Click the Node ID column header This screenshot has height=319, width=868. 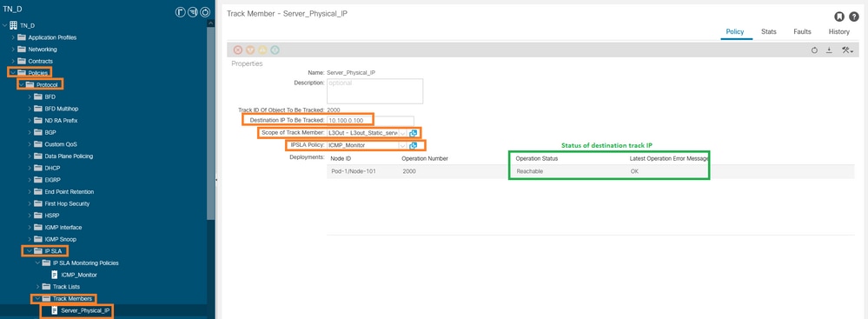(x=341, y=158)
